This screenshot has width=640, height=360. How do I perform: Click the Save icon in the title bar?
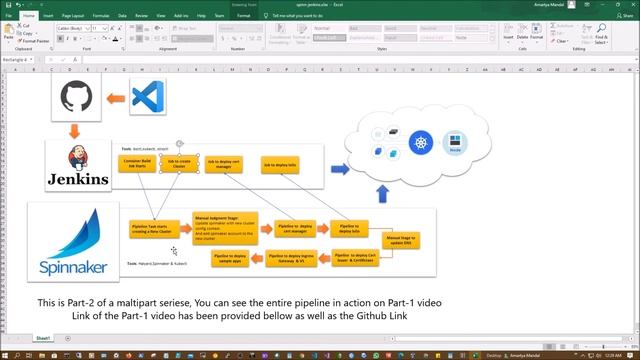[9, 5]
